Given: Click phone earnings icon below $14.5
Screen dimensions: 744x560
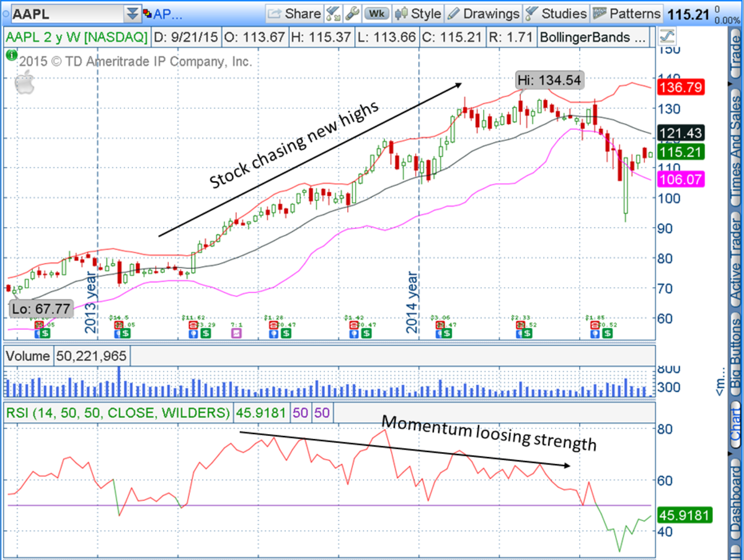Looking at the screenshot, I should [x=118, y=324].
